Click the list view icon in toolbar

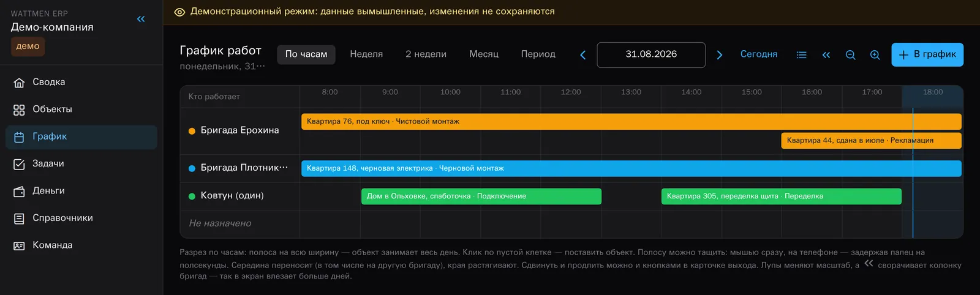[x=801, y=55]
